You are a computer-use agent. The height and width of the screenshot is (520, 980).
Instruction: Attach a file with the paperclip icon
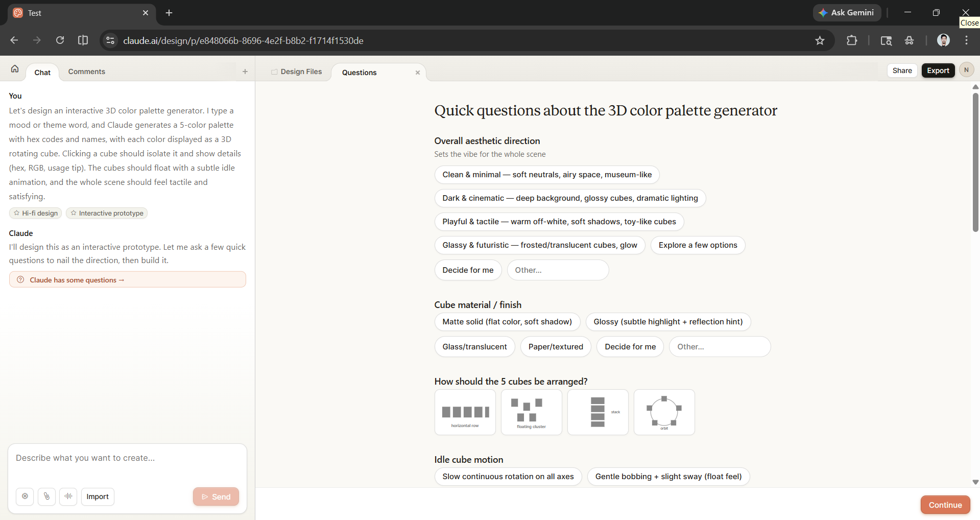pos(46,497)
